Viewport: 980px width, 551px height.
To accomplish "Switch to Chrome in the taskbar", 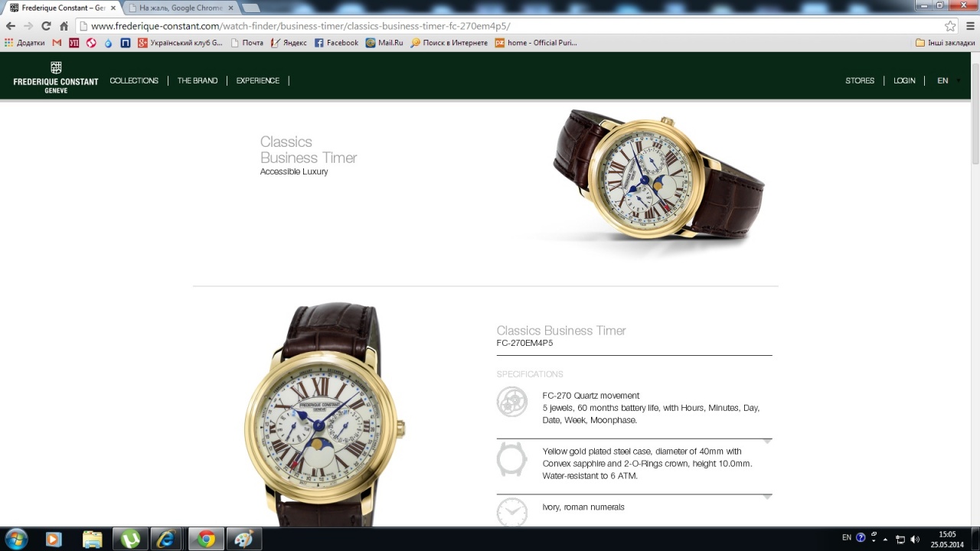I will pyautogui.click(x=206, y=539).
